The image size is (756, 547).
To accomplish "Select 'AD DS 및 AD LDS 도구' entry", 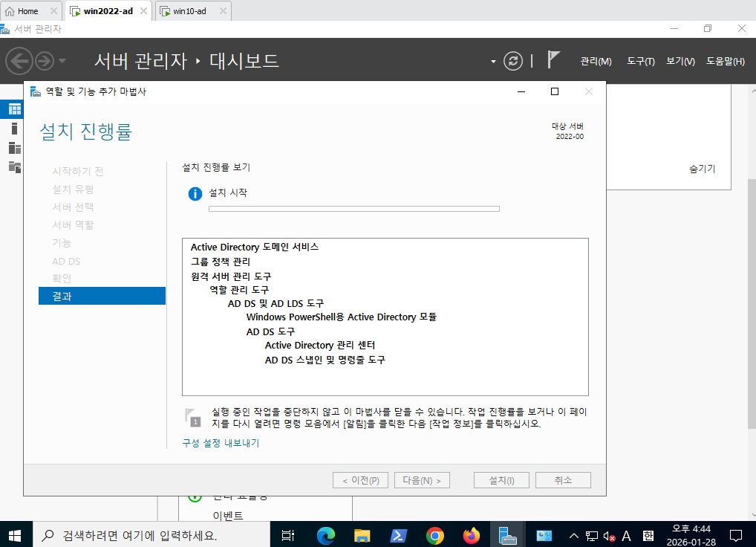I will [276, 303].
